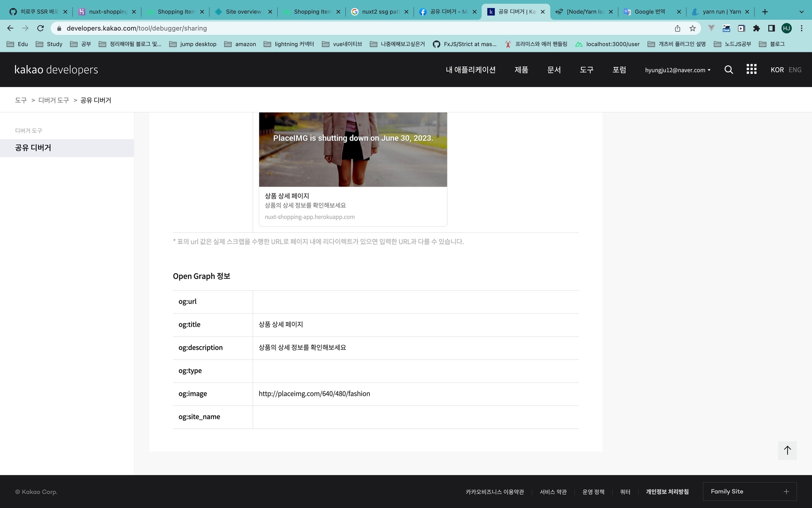The height and width of the screenshot is (508, 812).
Task: Select 공유 디버거 in the sidebar
Action: coord(67,148)
